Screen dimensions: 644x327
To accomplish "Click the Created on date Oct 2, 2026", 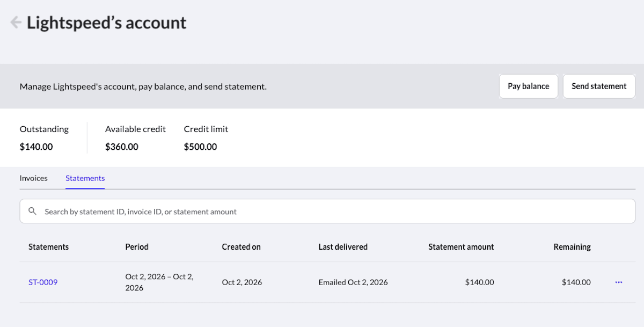I will 242,282.
